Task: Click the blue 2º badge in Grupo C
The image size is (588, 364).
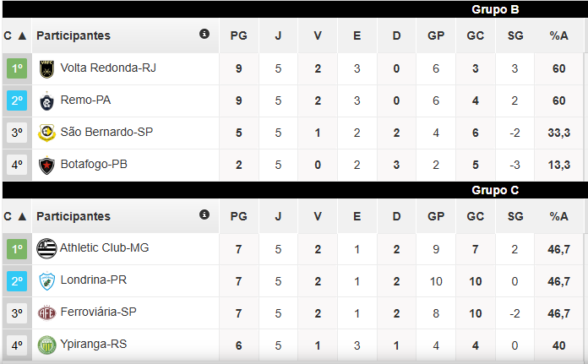Action: pos(17,280)
